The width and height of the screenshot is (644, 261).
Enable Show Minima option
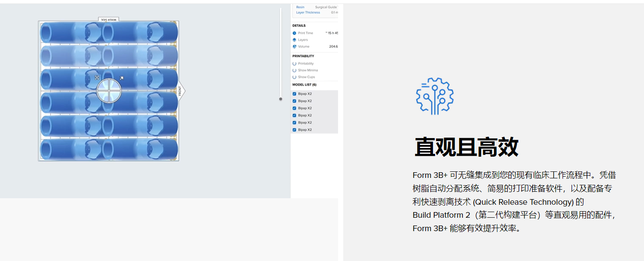coord(295,70)
